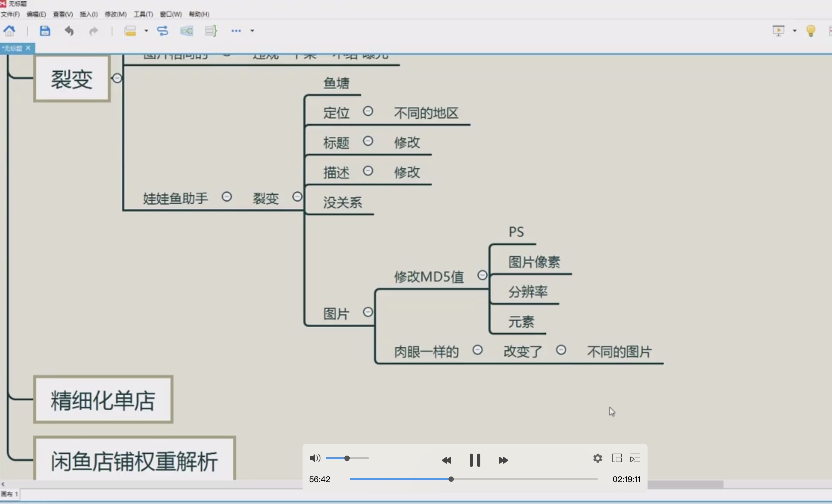Click the Save icon in toolbar

[44, 30]
